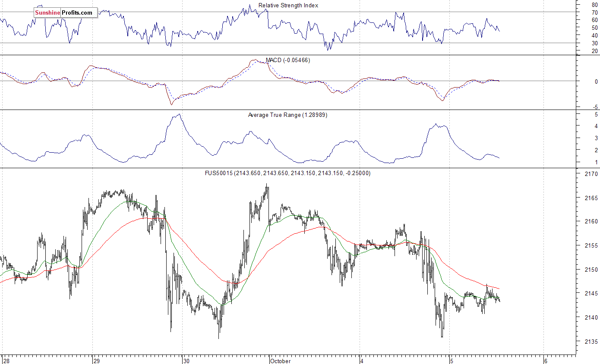The image size is (600, 364).
Task: Click the 28 date label on time axis
Action: click(x=6, y=361)
